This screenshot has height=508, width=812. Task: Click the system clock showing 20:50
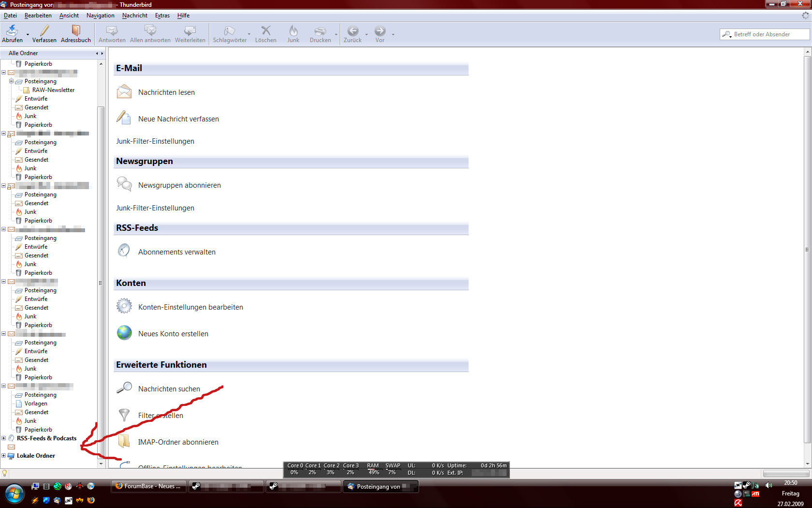pos(791,483)
